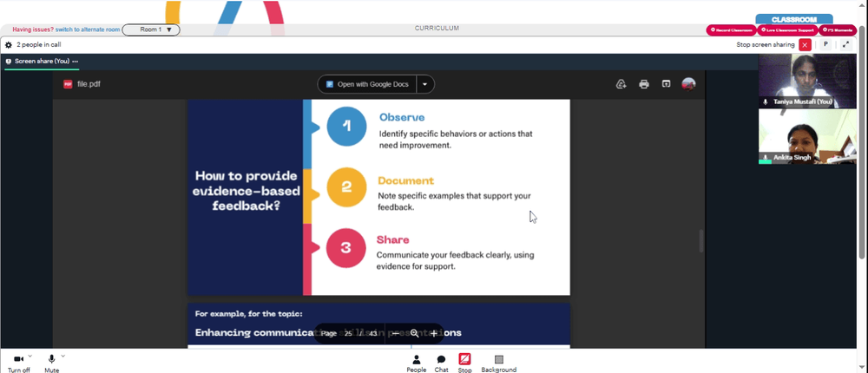The height and width of the screenshot is (373, 868).
Task: Open the Room 1 dropdown
Action: 151,29
